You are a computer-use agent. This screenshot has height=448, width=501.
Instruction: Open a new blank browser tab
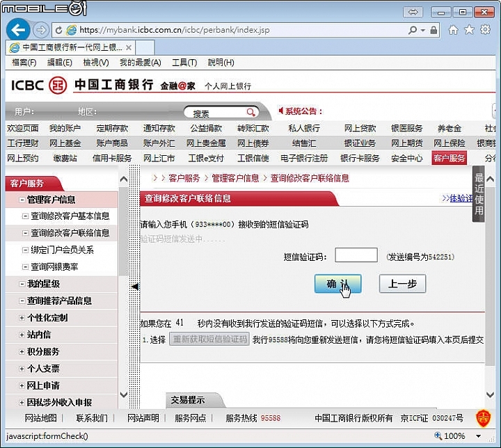click(x=145, y=47)
